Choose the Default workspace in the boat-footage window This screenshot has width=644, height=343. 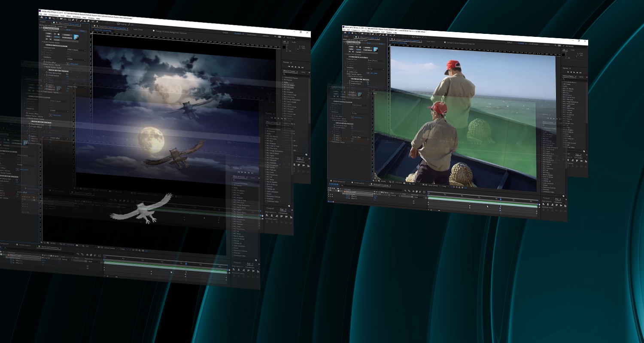pyautogui.click(x=510, y=42)
